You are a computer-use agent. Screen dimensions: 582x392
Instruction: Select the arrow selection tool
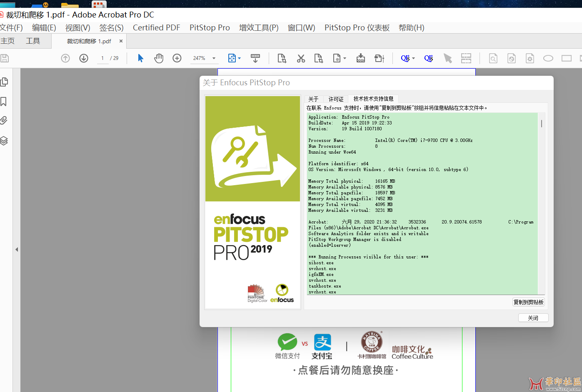pos(140,58)
